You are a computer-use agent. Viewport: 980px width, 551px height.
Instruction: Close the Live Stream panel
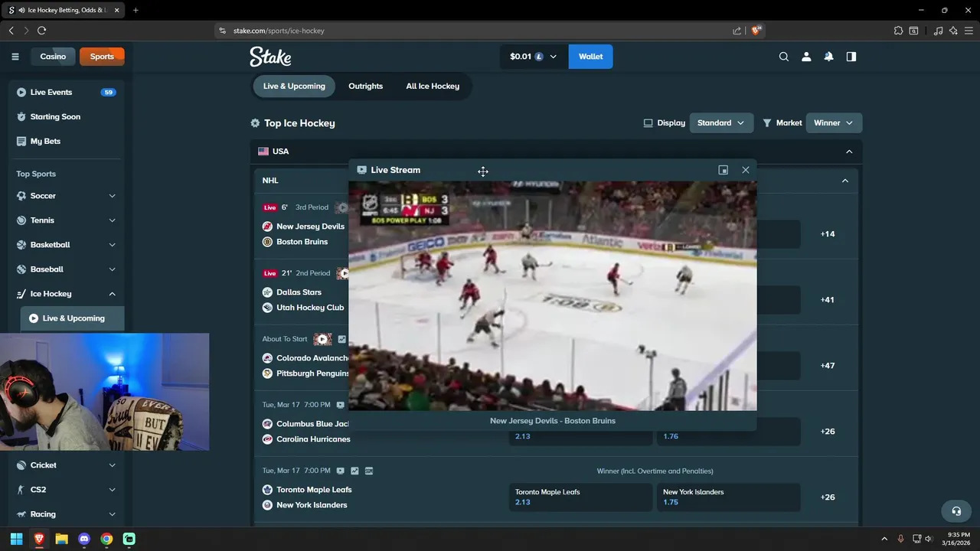(x=746, y=170)
